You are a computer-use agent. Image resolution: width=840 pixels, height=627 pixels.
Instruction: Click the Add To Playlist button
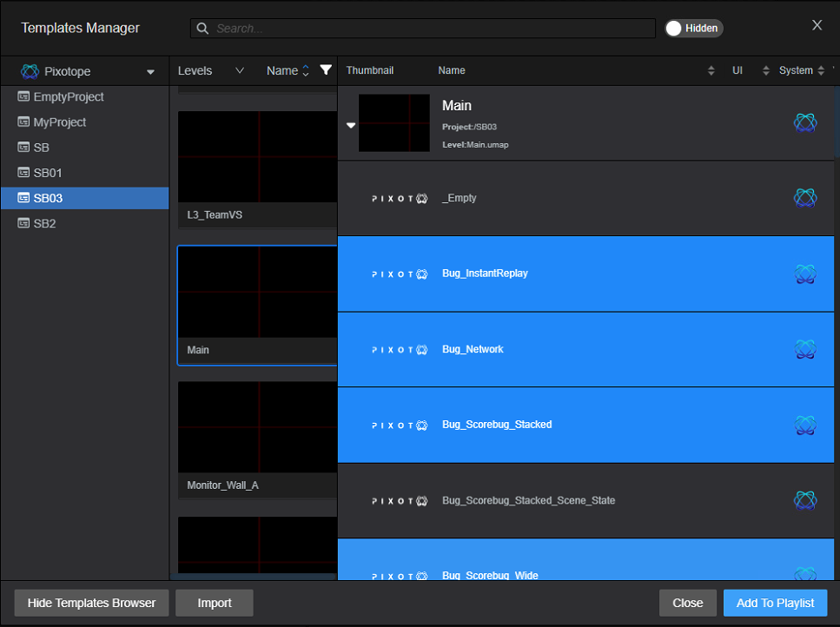(x=775, y=603)
